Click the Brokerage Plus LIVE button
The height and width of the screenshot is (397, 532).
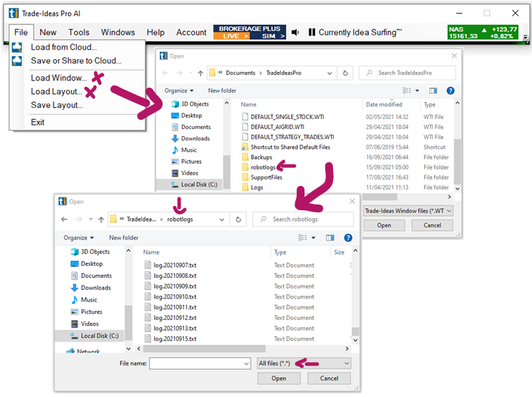pos(231,36)
